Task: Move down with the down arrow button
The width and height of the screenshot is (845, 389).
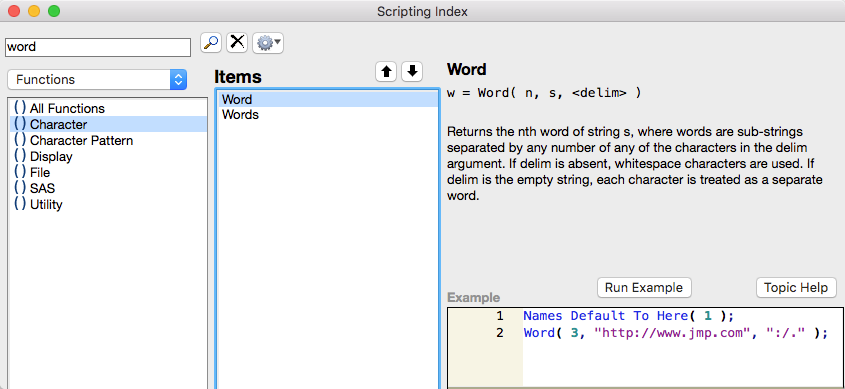Action: click(x=412, y=72)
